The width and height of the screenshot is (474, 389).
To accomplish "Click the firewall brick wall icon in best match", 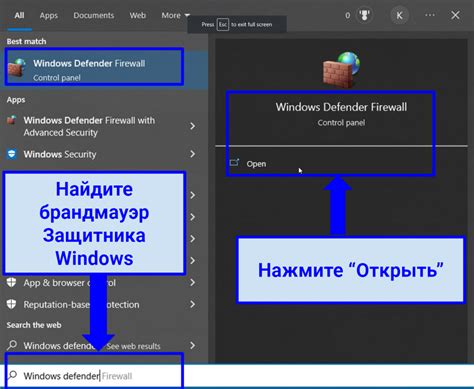I will (x=17, y=68).
